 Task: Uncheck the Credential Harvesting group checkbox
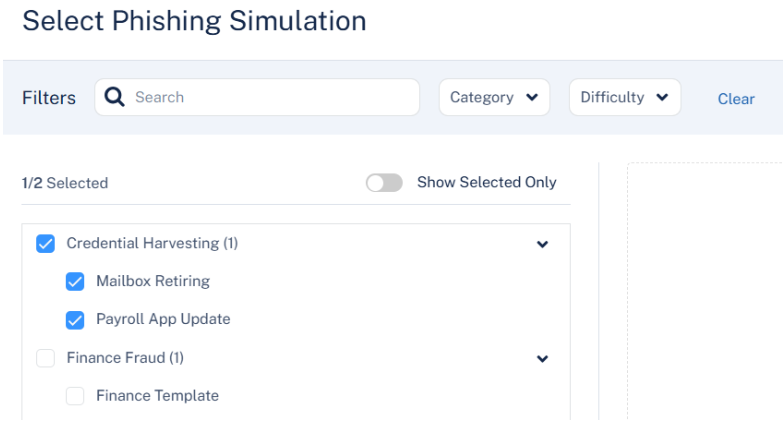coord(45,243)
